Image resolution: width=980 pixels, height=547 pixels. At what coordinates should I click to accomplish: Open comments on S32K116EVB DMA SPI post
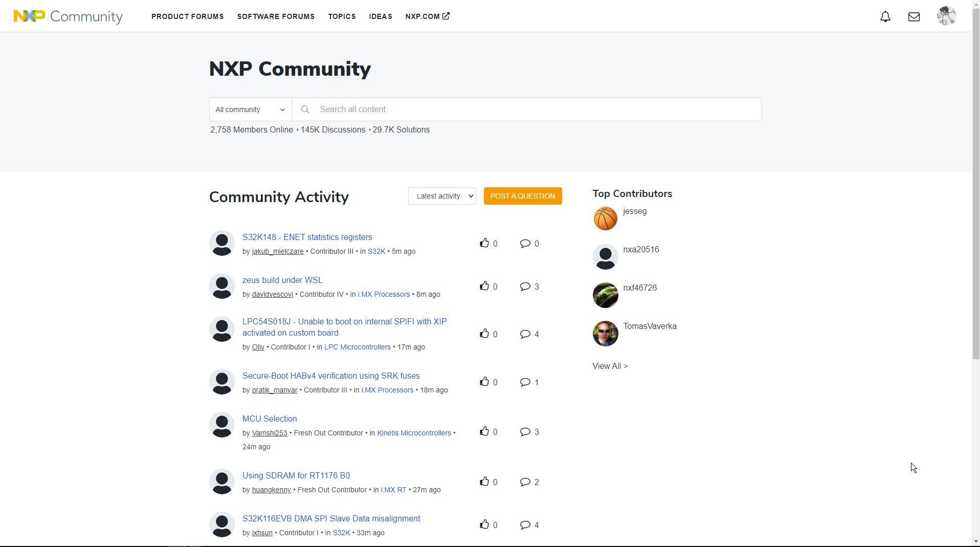(x=525, y=525)
